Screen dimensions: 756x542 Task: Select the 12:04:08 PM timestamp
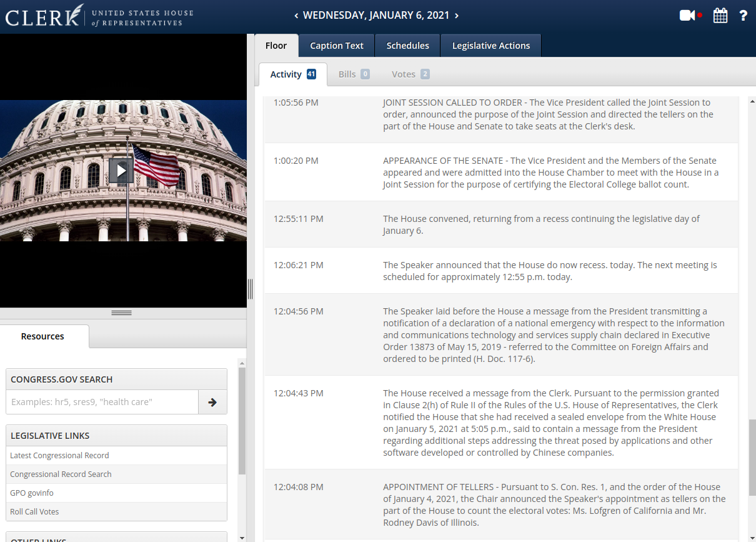pos(299,487)
